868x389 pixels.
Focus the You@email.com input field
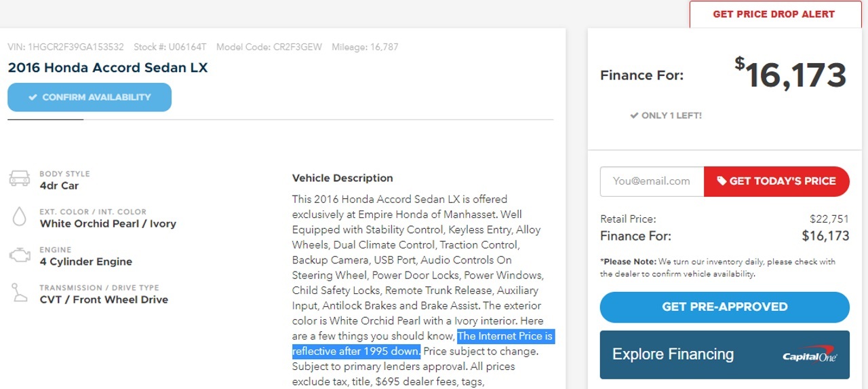(652, 181)
